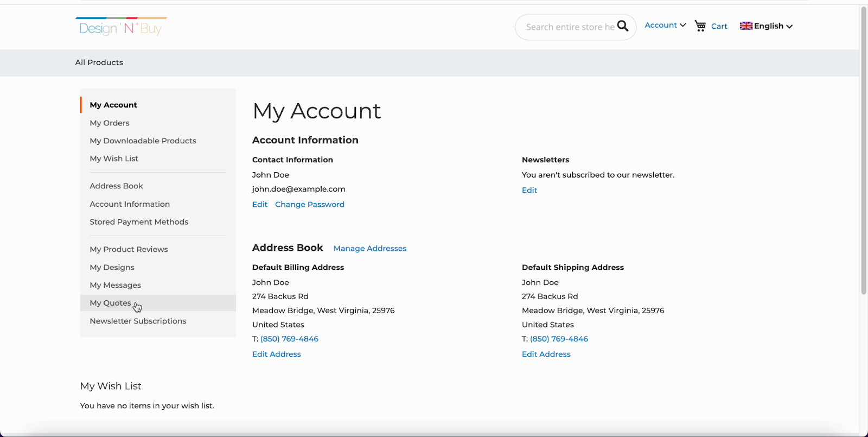868x437 pixels.
Task: Click the shipping address phone number
Action: (x=559, y=339)
